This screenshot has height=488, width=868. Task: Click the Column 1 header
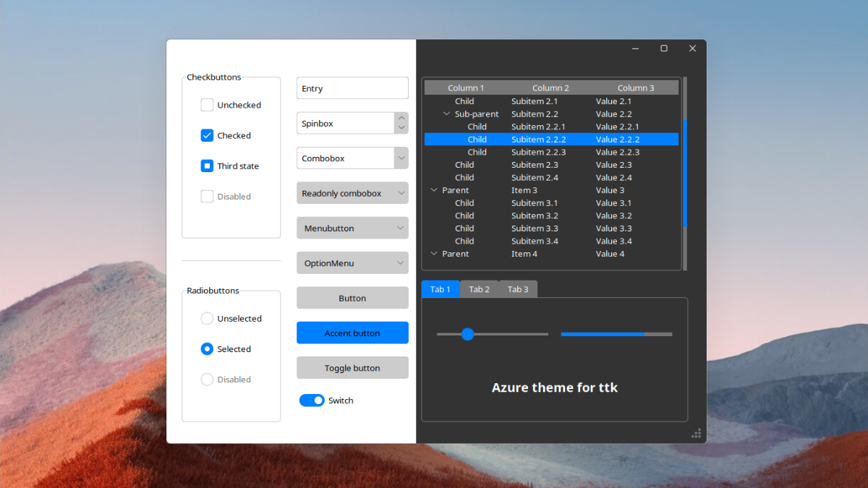[x=466, y=87]
